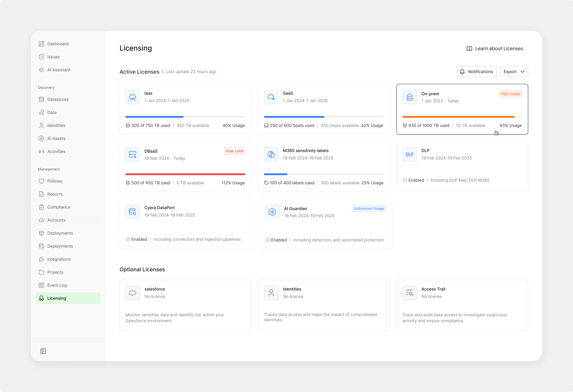The width and height of the screenshot is (573, 392).
Task: Click the Integrations plug icon
Action: 41,259
